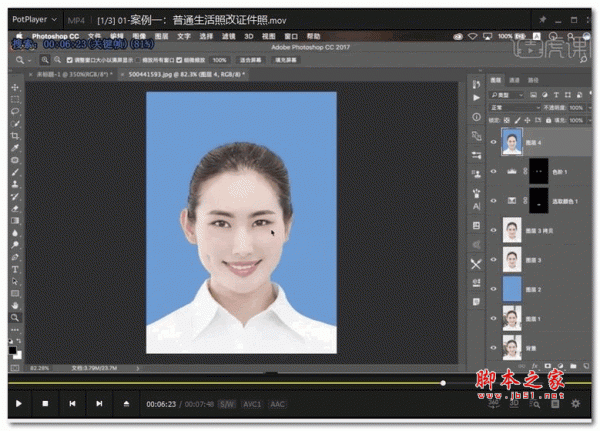Viewport: 600px width, 431px height.
Task: Enable zoom all windows checkbox
Action: click(x=138, y=60)
